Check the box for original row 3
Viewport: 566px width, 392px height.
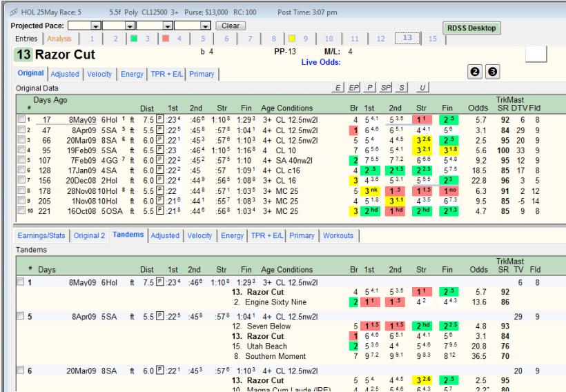[x=21, y=139]
